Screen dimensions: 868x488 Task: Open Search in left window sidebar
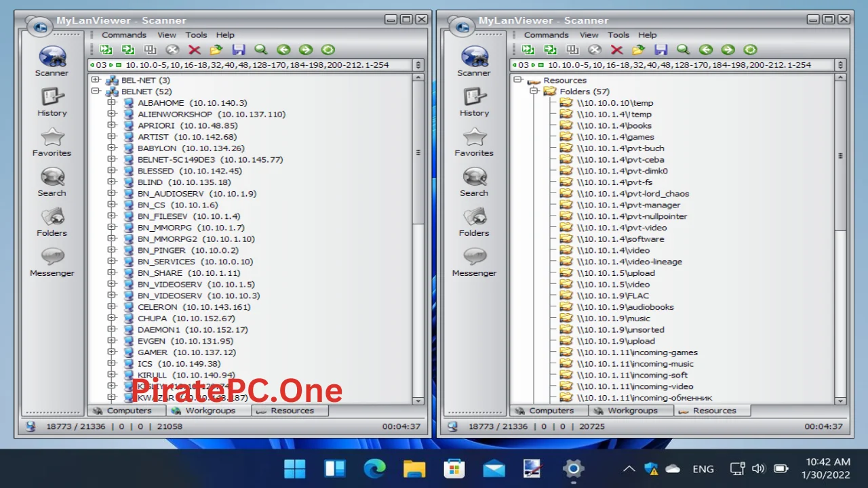point(52,182)
